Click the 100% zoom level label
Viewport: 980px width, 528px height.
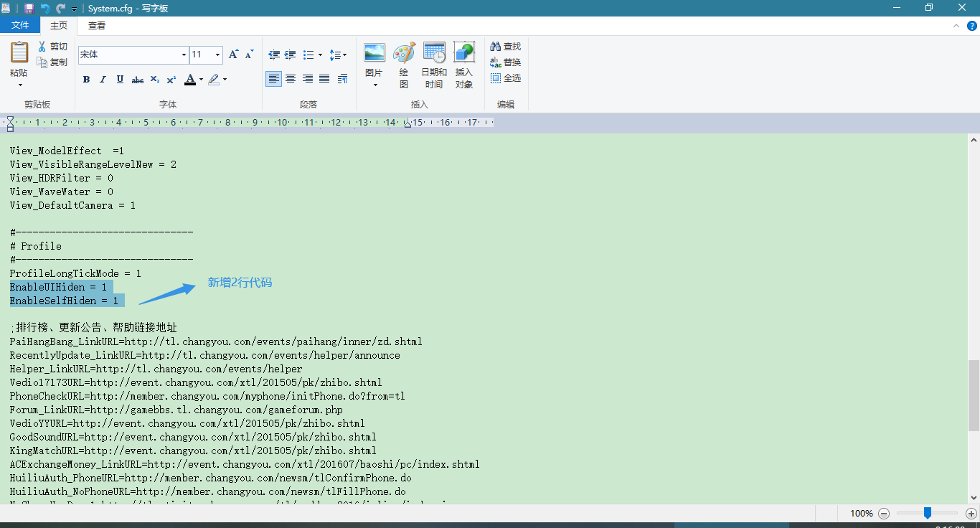[x=862, y=514]
